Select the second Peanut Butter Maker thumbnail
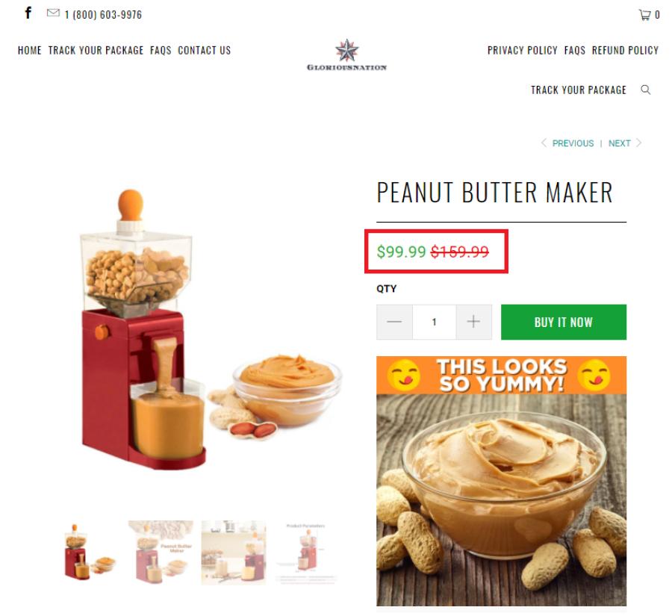672x616 pixels. coord(161,552)
